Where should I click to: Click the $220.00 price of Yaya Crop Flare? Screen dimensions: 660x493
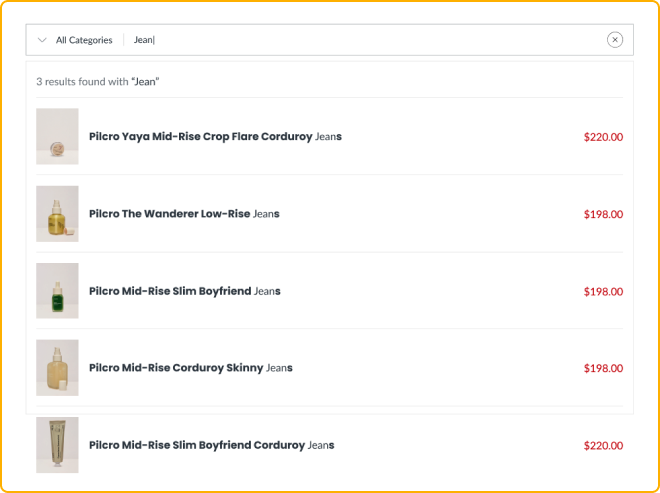point(603,137)
